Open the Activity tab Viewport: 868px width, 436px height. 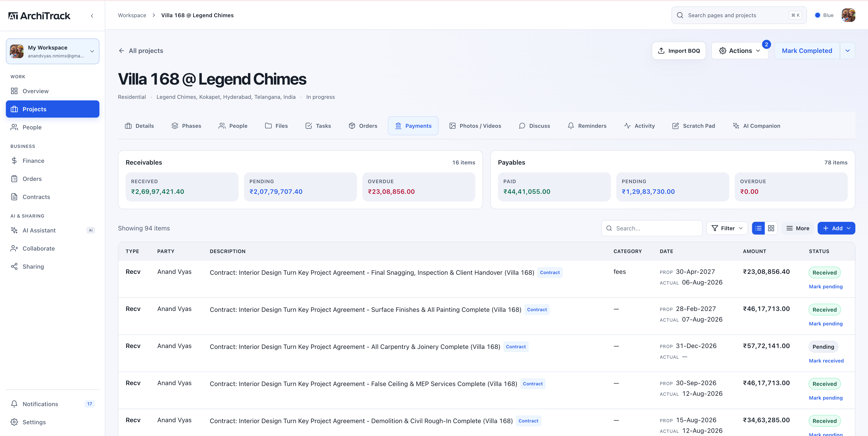tap(640, 126)
